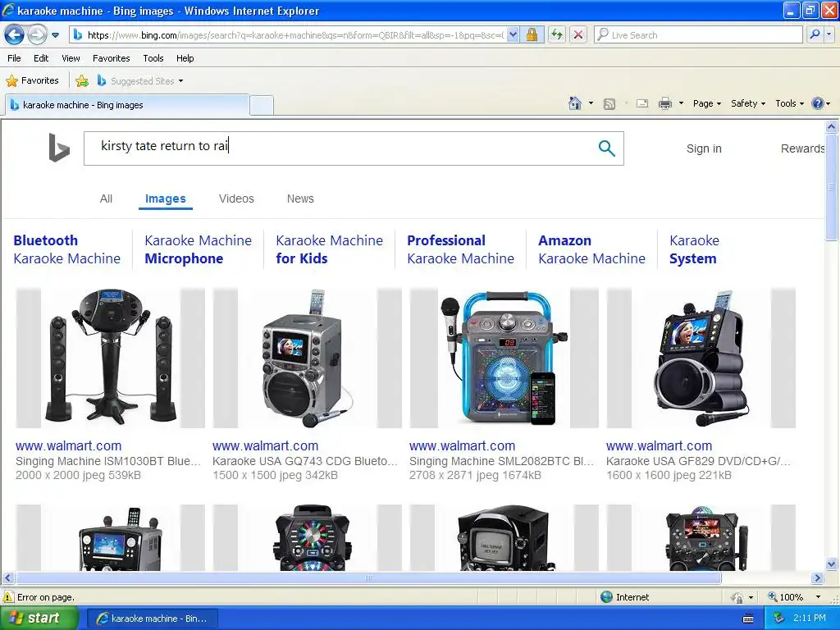Select Professional Karaoke Machine suggestion
Viewport: 840px width, 630px height.
(x=461, y=249)
